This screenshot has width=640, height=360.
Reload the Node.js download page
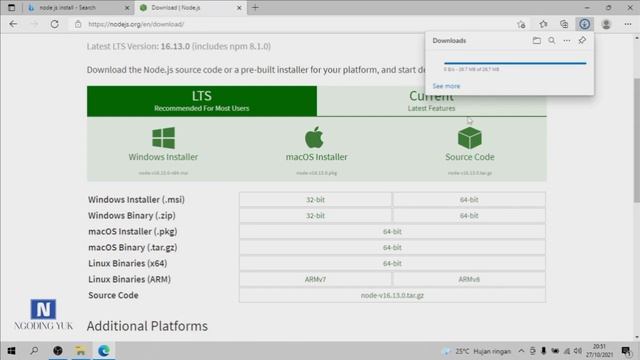pyautogui.click(x=54, y=24)
